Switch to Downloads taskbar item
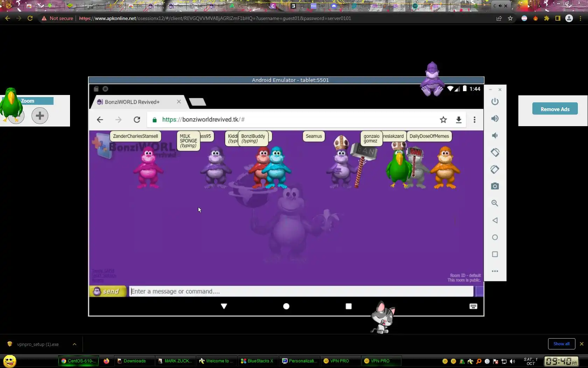Screen dimensions: 588x368 134,361
